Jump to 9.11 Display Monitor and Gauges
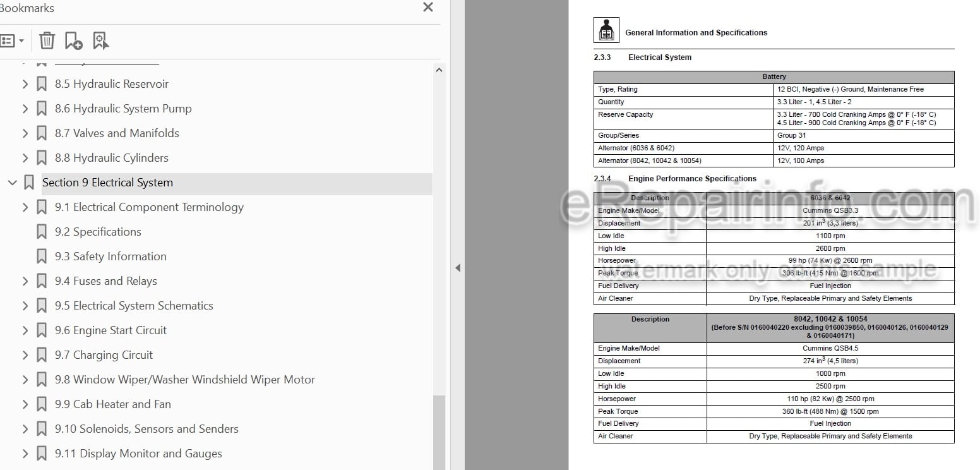Screen dimensions: 980x470 (138, 454)
